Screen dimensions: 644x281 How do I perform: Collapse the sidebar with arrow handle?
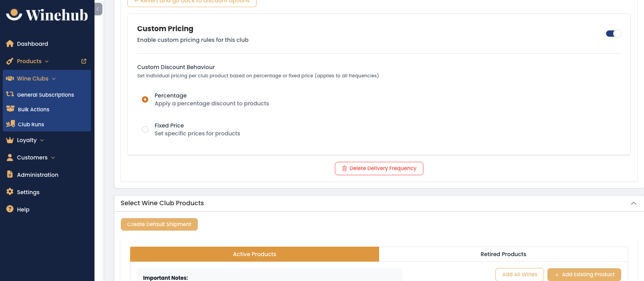[98, 9]
